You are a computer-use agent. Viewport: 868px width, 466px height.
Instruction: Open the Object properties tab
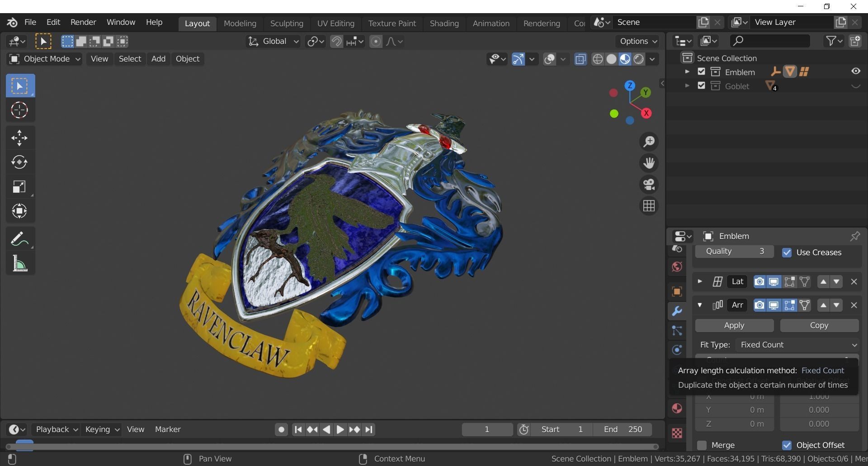pyautogui.click(x=677, y=291)
